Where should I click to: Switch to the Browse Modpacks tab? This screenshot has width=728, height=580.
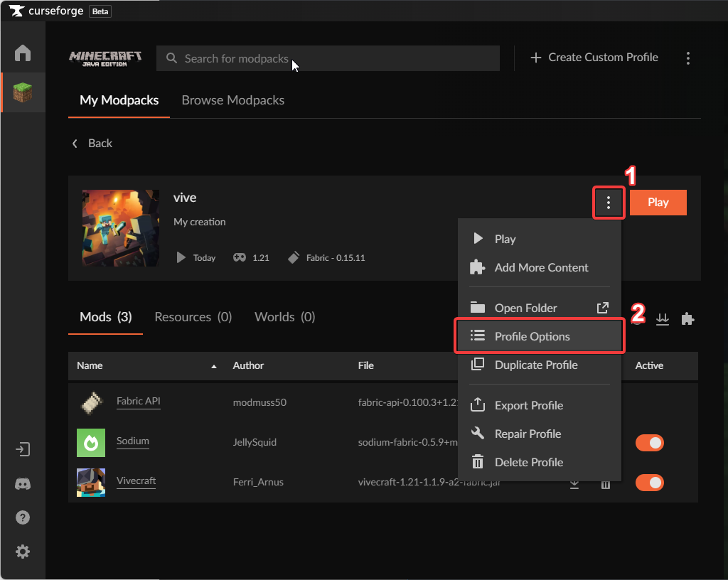tap(233, 100)
